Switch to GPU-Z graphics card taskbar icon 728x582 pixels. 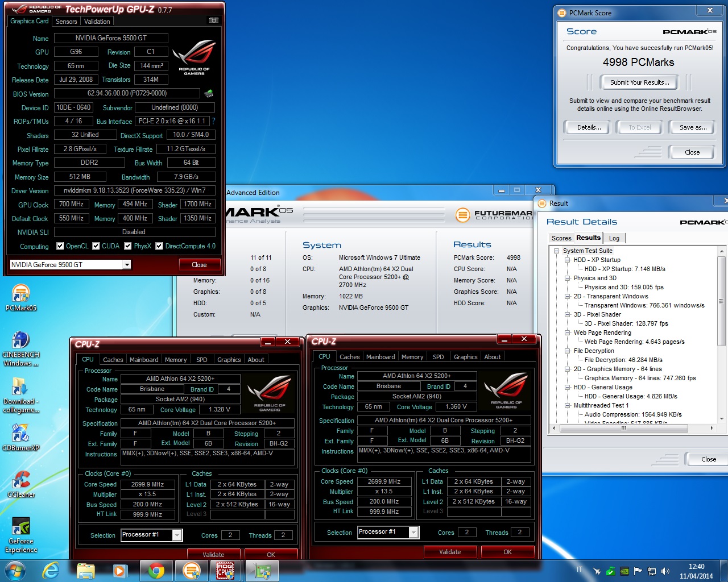(262, 571)
